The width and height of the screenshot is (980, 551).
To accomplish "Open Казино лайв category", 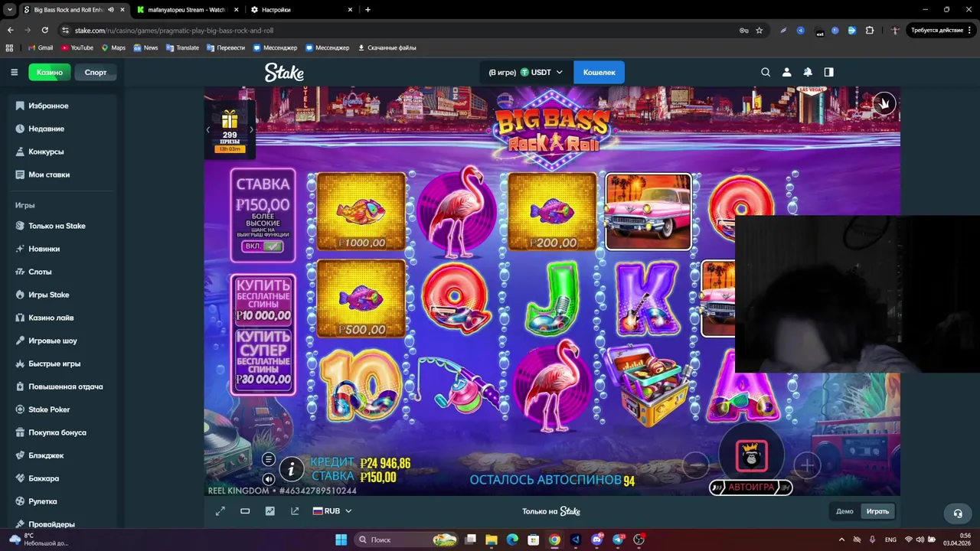I will (x=51, y=318).
